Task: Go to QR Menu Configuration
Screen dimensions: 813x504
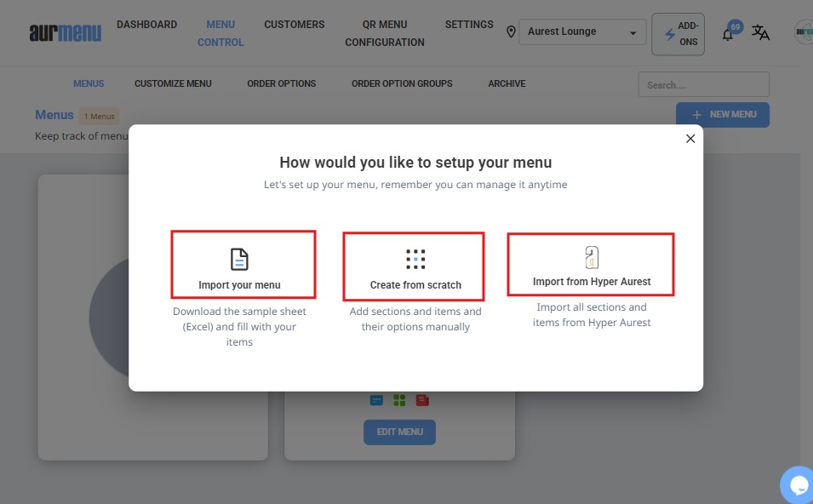Action: (385, 33)
